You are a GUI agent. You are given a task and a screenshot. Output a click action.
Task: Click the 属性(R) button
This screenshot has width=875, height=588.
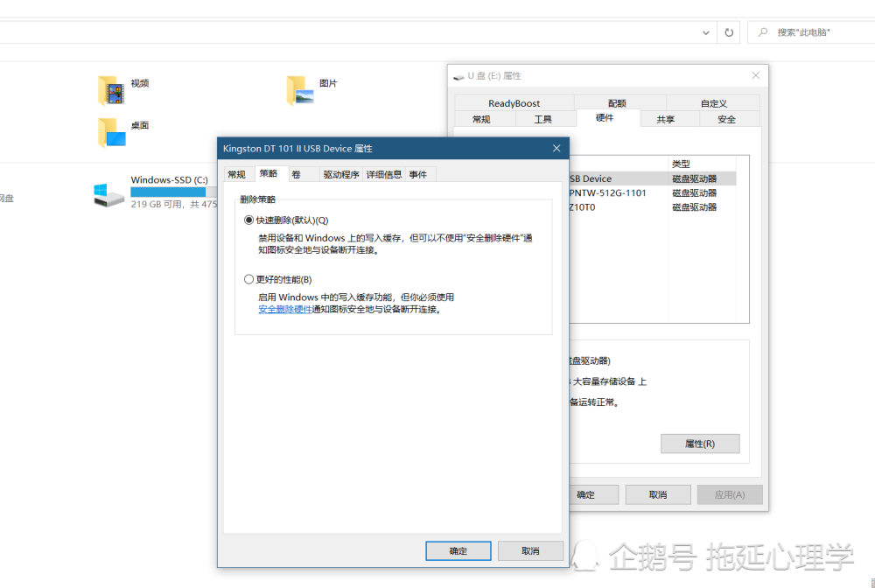click(x=700, y=444)
